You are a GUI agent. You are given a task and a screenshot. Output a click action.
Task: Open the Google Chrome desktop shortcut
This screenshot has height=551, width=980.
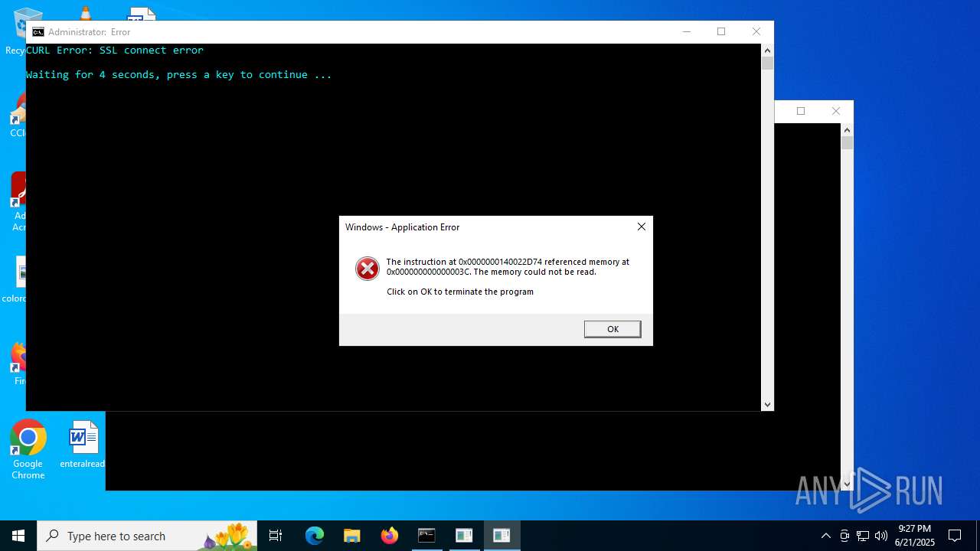[28, 450]
